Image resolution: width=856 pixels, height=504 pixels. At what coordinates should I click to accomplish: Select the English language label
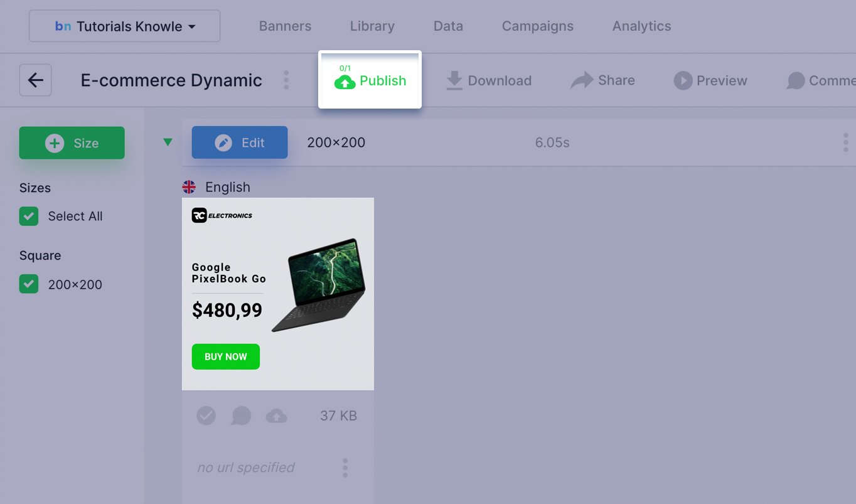pos(228,187)
